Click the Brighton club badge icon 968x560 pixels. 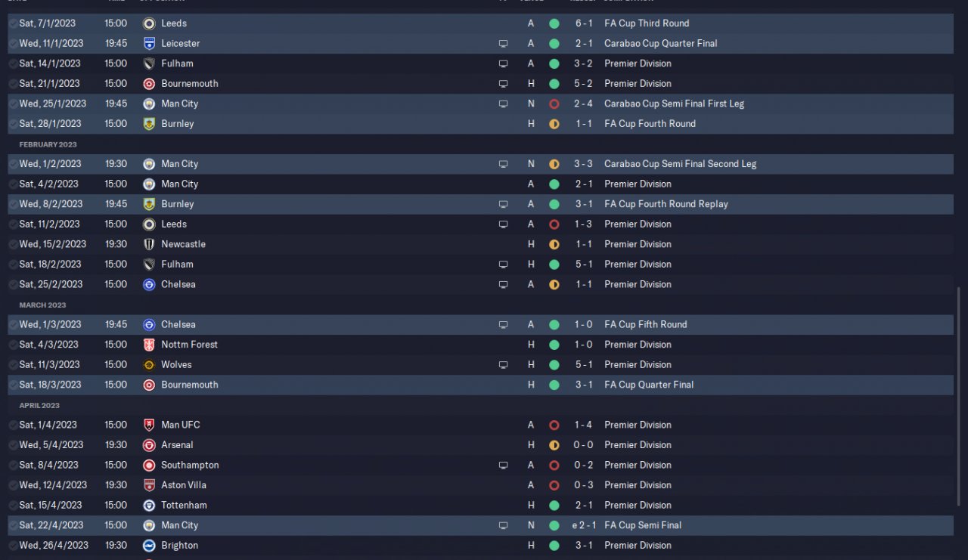[149, 546]
